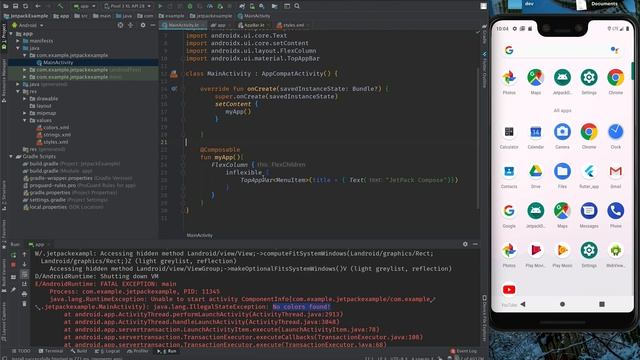Collapse the java folder node
The height and width of the screenshot is (360, 640).
pyautogui.click(x=18, y=48)
